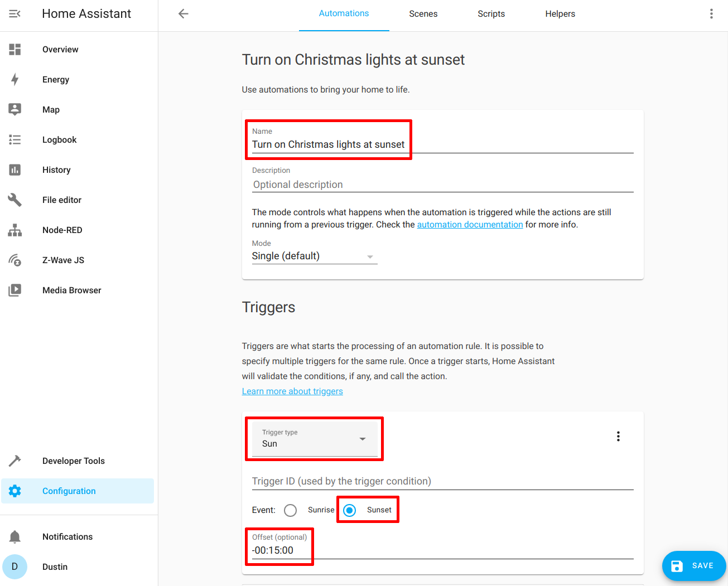Collapse the sidebar with the menu icon
Viewport: 728px width, 586px height.
(x=15, y=13)
